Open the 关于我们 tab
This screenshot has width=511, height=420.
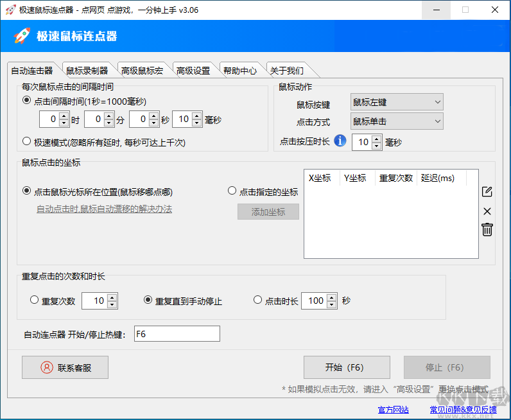click(x=287, y=71)
